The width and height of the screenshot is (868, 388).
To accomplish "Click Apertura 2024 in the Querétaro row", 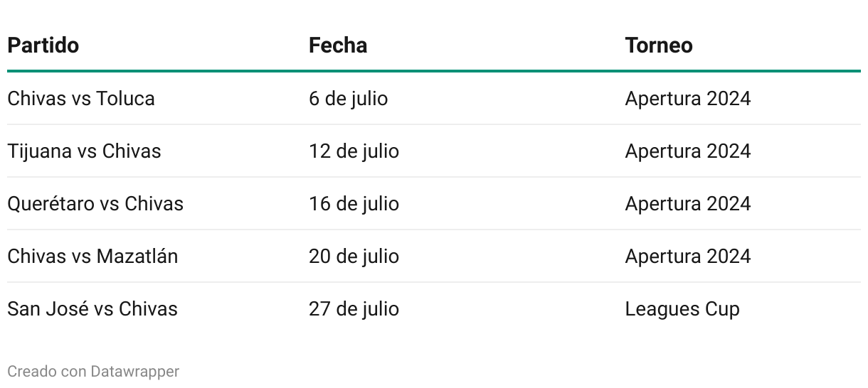I will [688, 204].
